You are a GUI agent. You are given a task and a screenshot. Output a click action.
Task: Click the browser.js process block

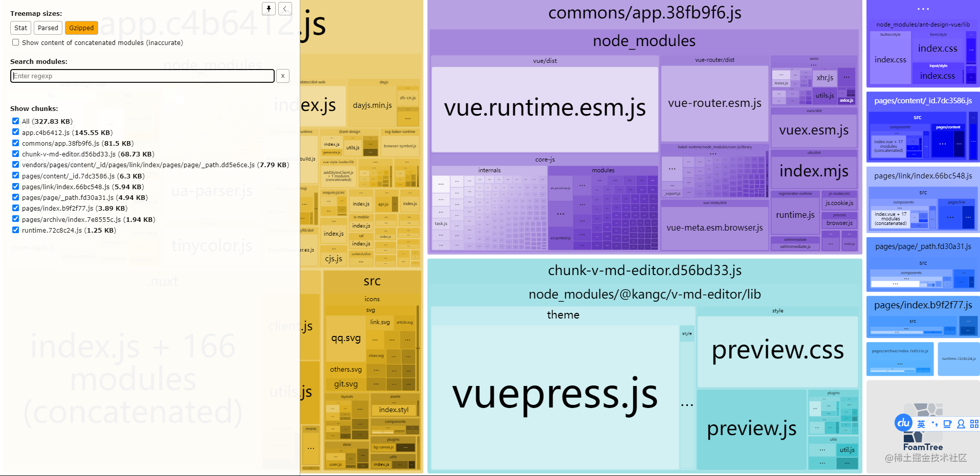tap(839, 223)
